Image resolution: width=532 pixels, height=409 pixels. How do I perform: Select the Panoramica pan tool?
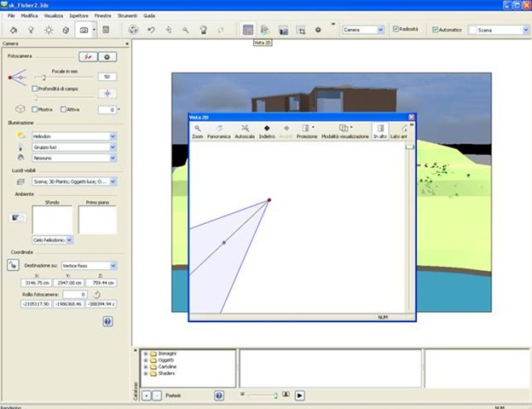[x=219, y=130]
